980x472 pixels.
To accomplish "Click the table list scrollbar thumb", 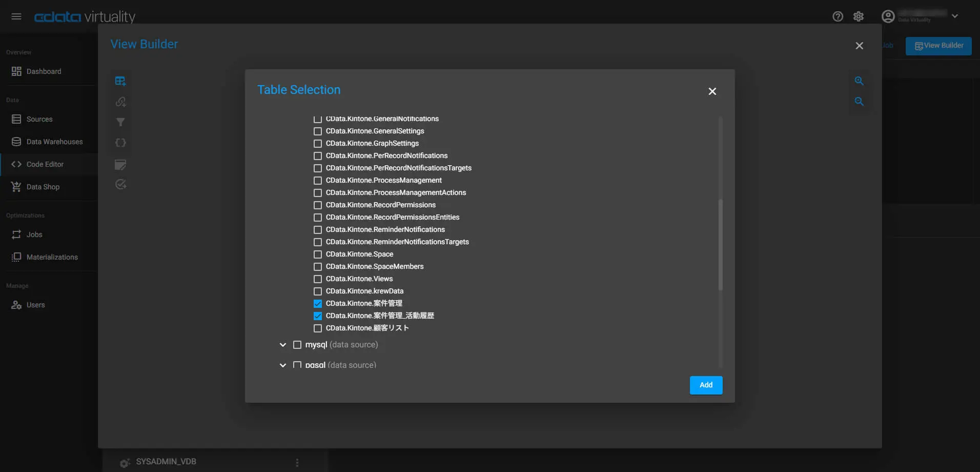I will click(720, 244).
